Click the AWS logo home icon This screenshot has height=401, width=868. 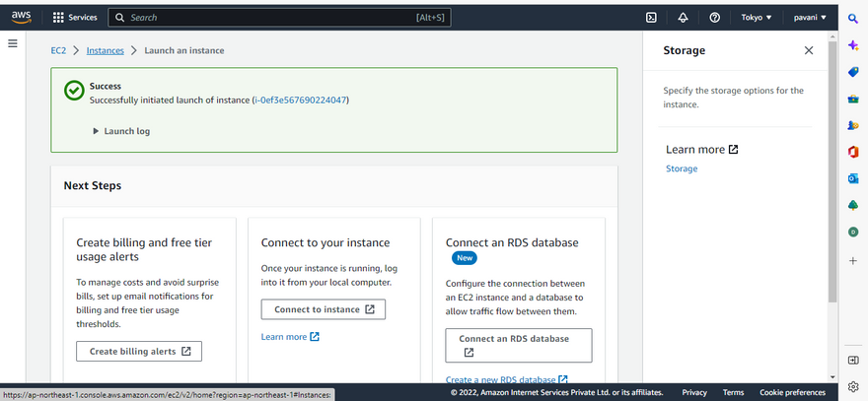[24, 17]
